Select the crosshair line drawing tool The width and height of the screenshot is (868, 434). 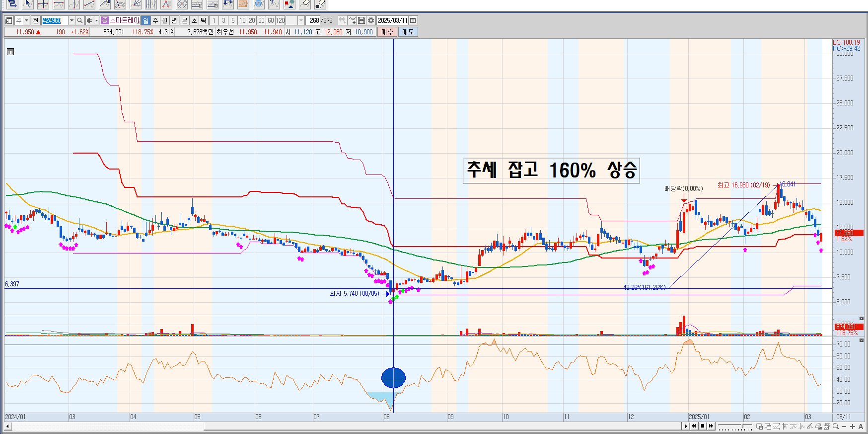[43, 4]
